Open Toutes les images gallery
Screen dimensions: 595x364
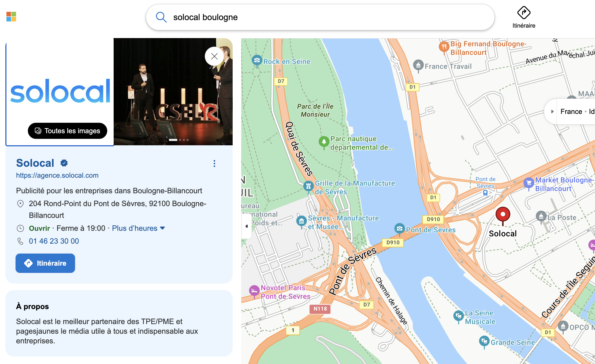(68, 131)
